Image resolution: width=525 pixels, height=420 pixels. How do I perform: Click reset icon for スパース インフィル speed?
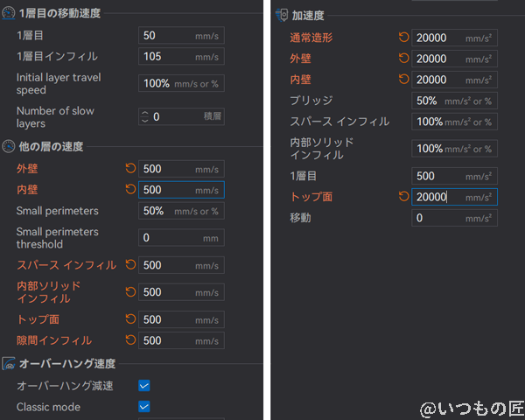[130, 265]
